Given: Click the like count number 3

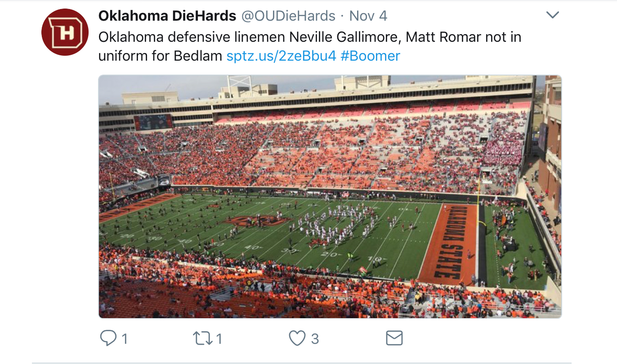Looking at the screenshot, I should (x=315, y=338).
